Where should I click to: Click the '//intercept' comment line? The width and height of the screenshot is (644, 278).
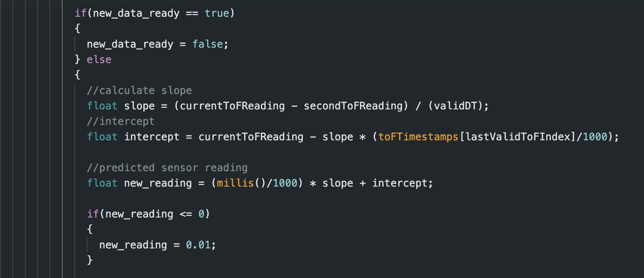(121, 121)
